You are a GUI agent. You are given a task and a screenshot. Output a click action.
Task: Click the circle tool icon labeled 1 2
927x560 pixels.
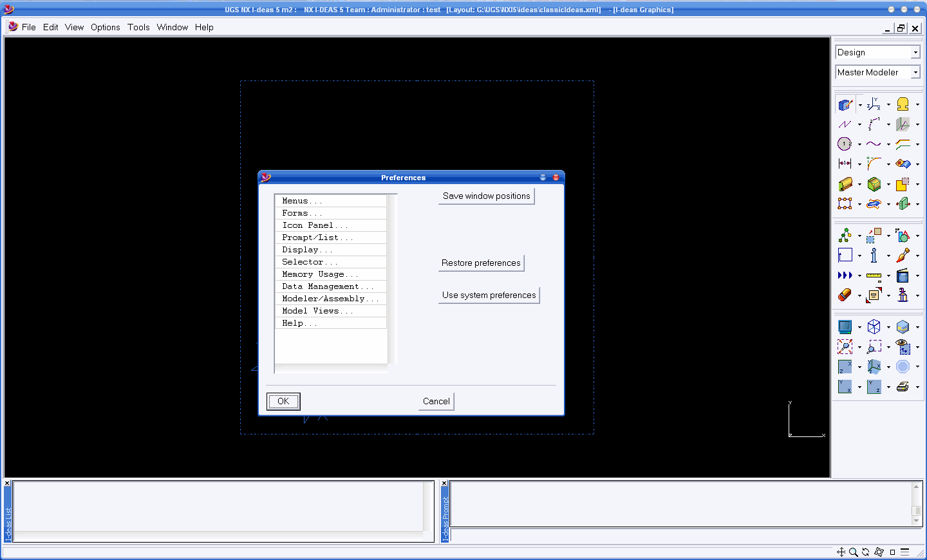(845, 144)
